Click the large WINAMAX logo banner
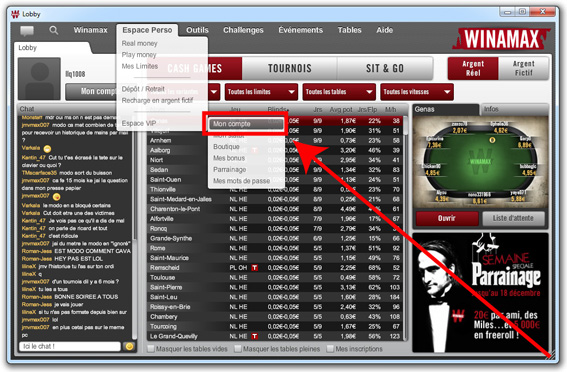 [502, 38]
